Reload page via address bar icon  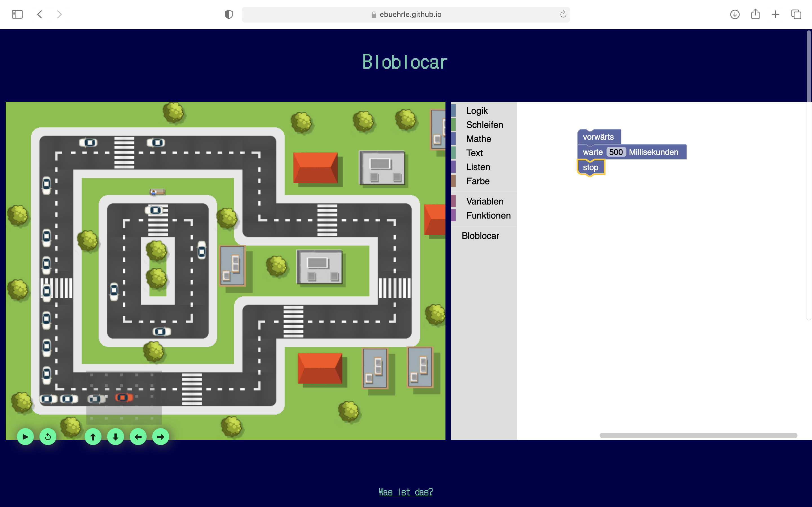563,14
